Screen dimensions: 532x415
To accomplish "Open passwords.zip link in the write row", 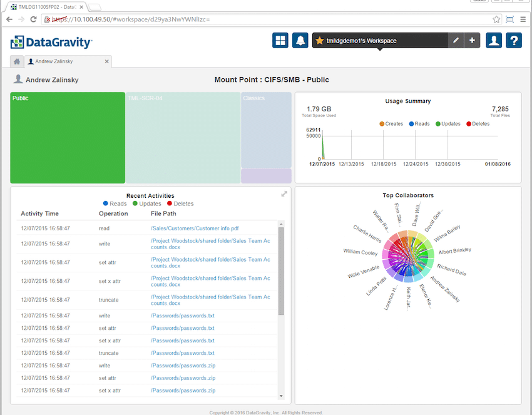I will click(x=183, y=366).
